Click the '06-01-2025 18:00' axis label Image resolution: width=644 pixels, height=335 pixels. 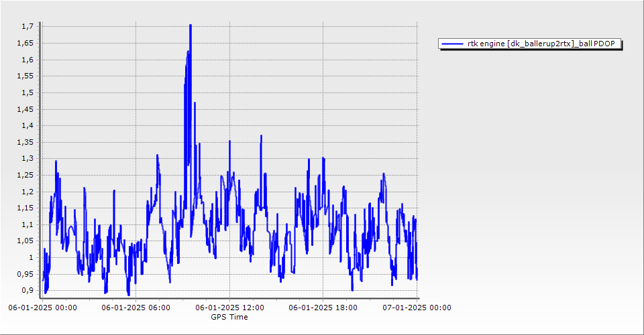pyautogui.click(x=323, y=308)
